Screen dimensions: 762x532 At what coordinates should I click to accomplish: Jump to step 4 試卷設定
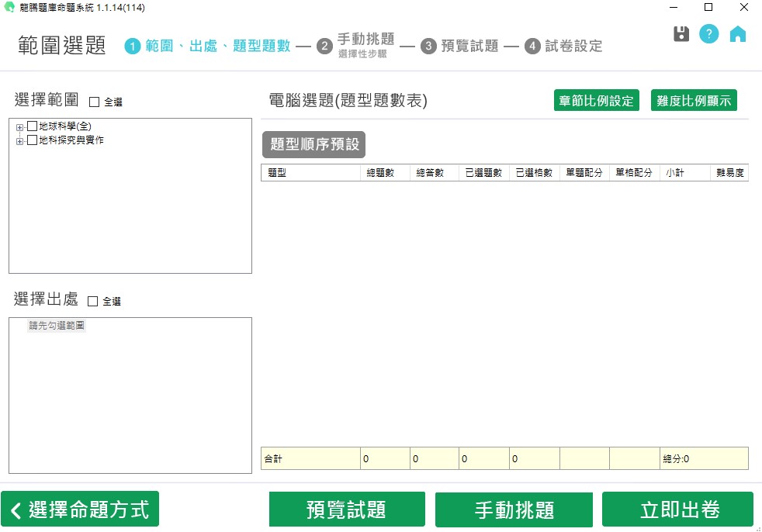click(563, 46)
